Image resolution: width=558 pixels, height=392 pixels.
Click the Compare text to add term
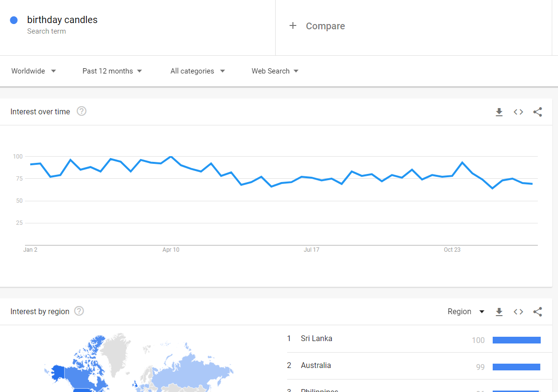[325, 26]
